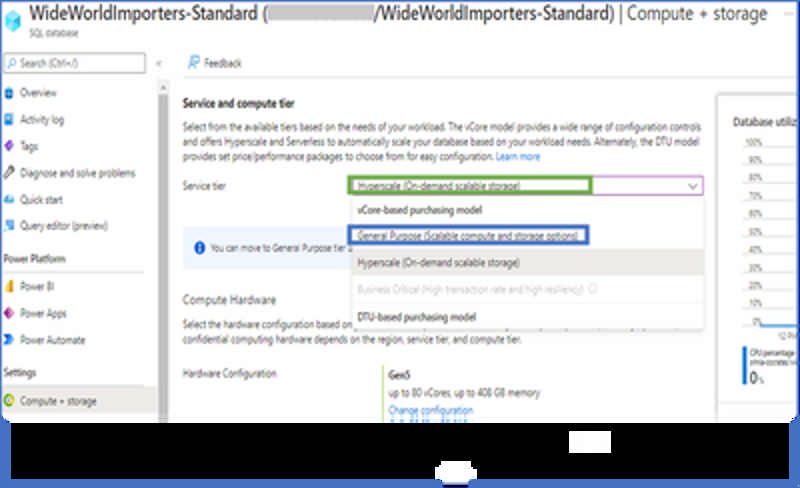Click the Diagnose and solve problems wrench icon
Viewport: 800px width, 488px height.
[9, 173]
